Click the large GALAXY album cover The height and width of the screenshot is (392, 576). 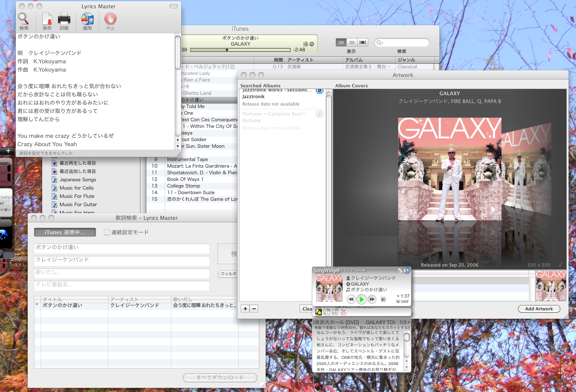[450, 169]
